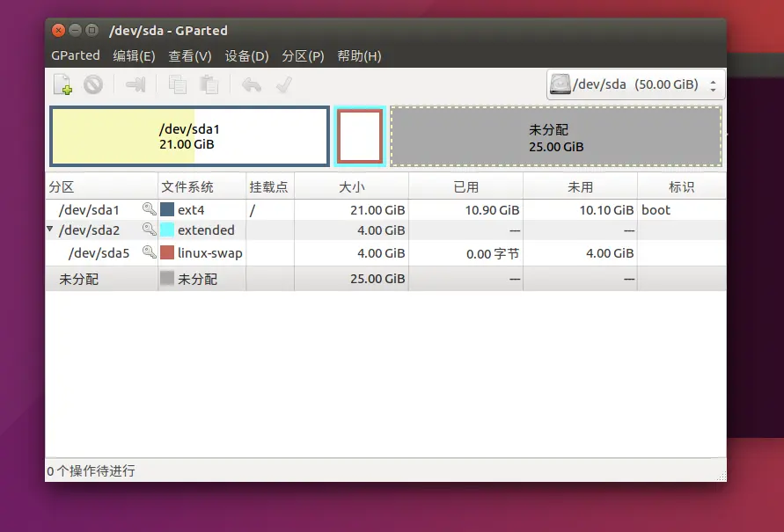Screen dimensions: 784x532
Task: Click the 未用 column header
Action: pyautogui.click(x=580, y=186)
